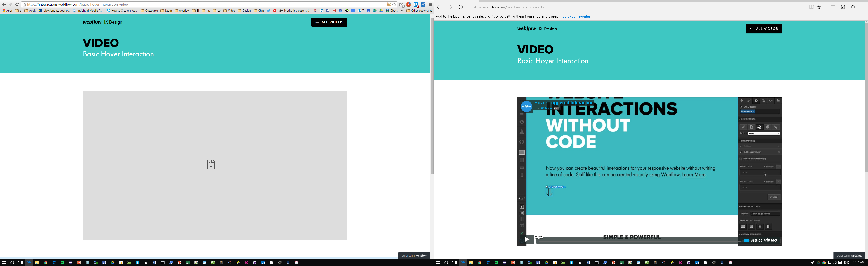The height and width of the screenshot is (266, 868).
Task: Go back in the Edge window
Action: point(439,7)
